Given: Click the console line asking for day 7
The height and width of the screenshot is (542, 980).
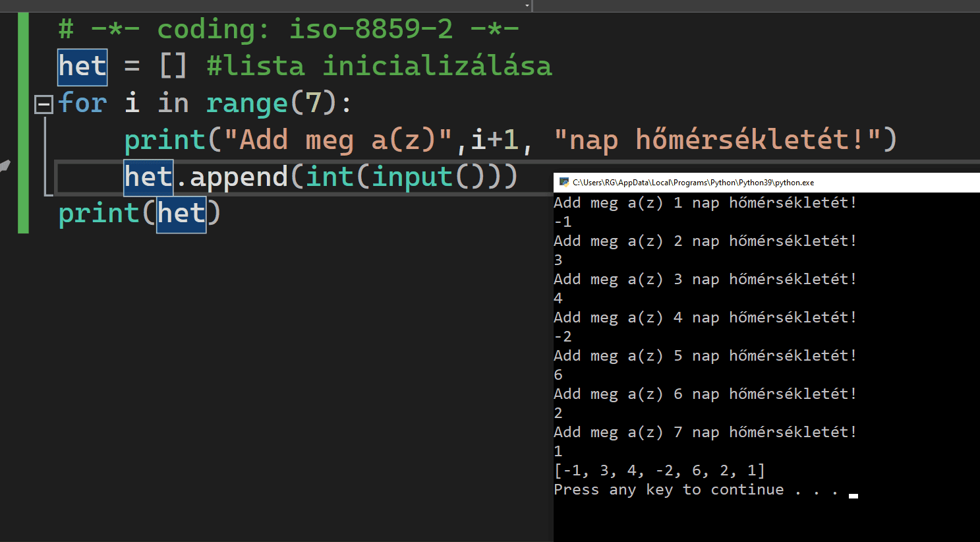Looking at the screenshot, I should 705,433.
